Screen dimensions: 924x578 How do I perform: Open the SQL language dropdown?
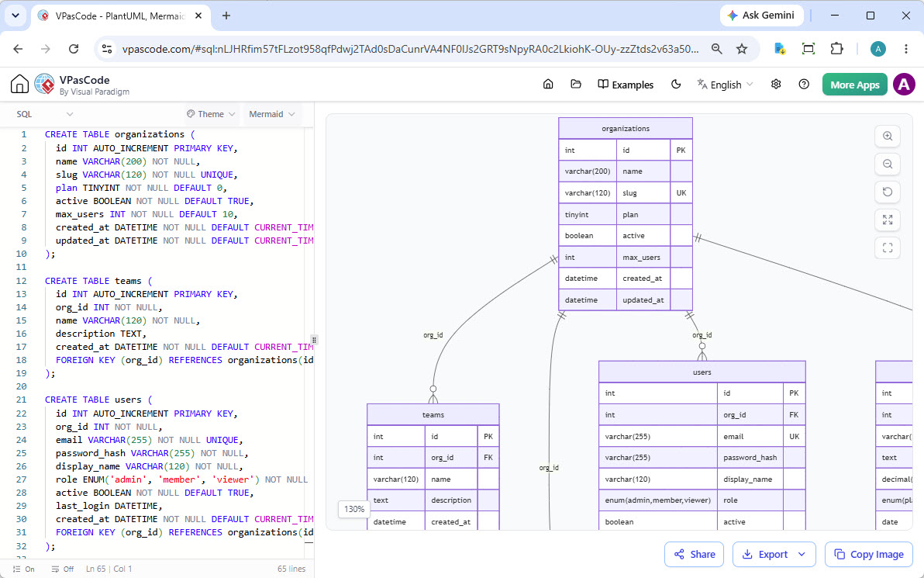tap(44, 114)
